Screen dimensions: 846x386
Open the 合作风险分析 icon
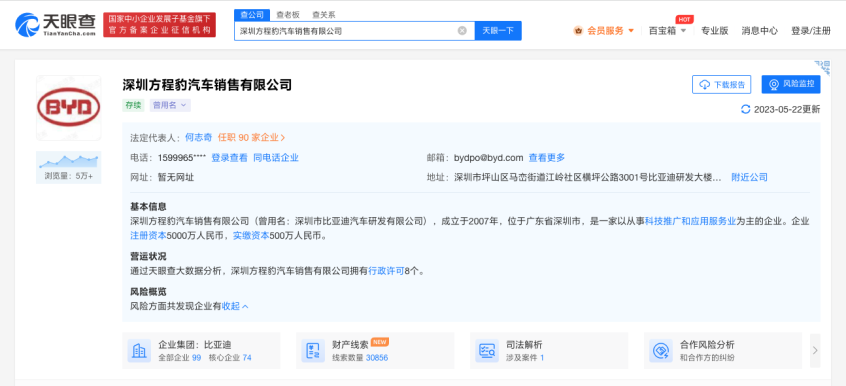point(660,351)
